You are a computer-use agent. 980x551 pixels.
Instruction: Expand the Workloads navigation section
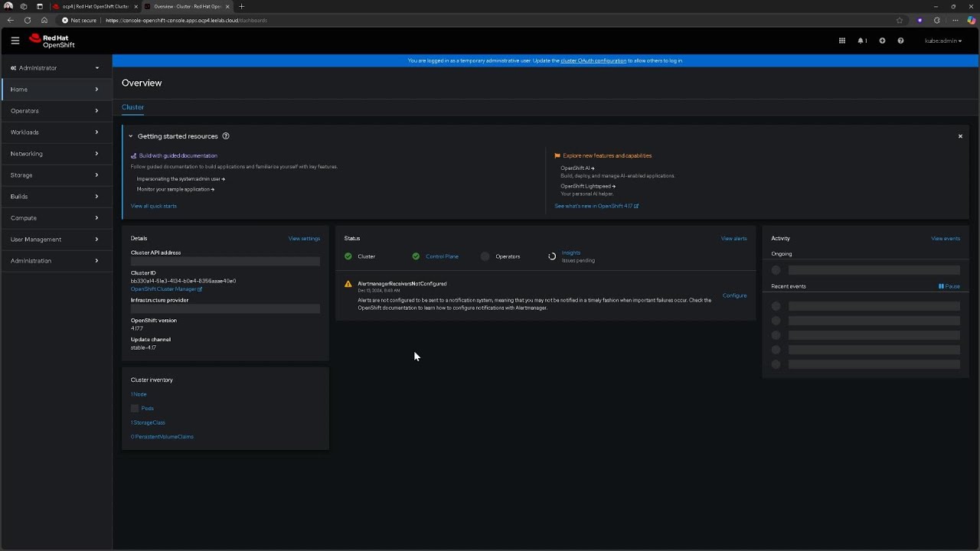click(55, 132)
